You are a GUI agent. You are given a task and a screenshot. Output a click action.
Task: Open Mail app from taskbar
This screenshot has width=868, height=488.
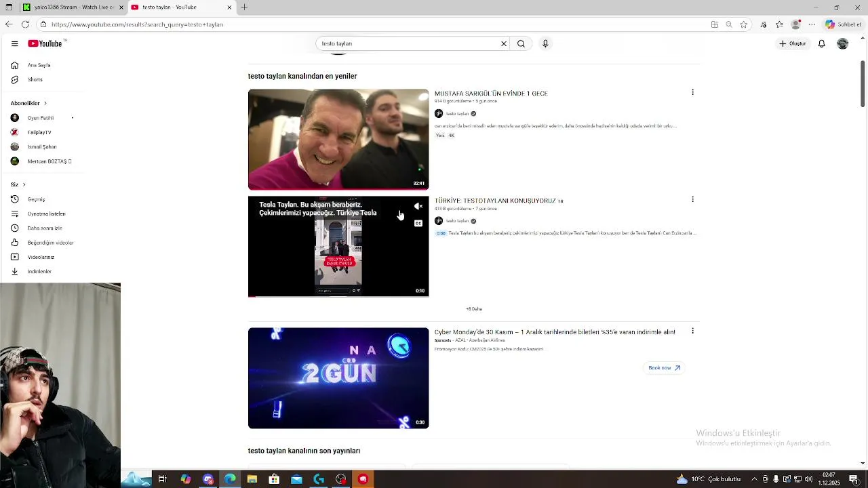point(296,479)
